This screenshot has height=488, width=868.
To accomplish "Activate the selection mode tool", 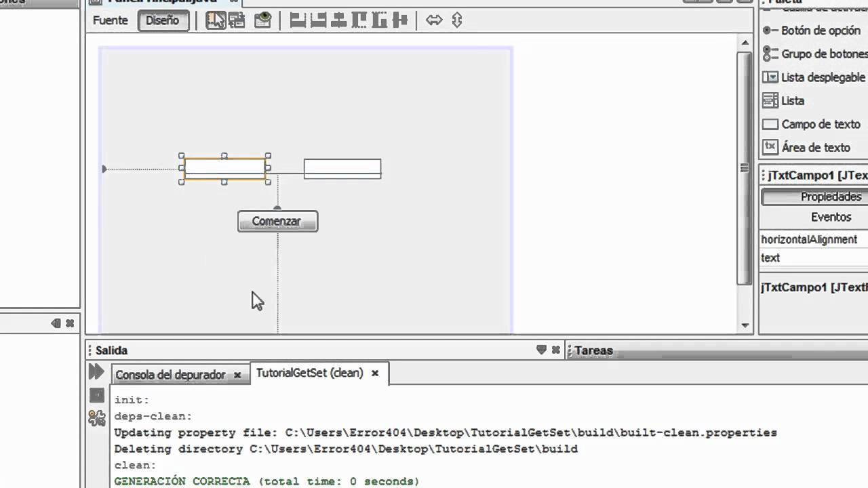I will (216, 20).
